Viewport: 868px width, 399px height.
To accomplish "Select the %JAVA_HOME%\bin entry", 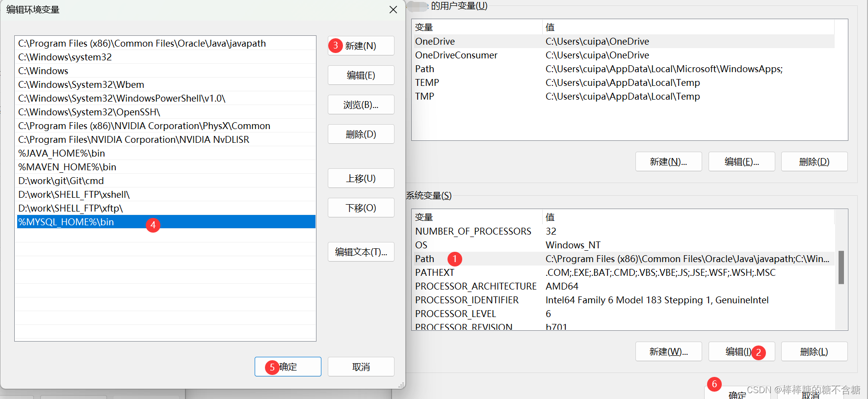I will [x=166, y=153].
